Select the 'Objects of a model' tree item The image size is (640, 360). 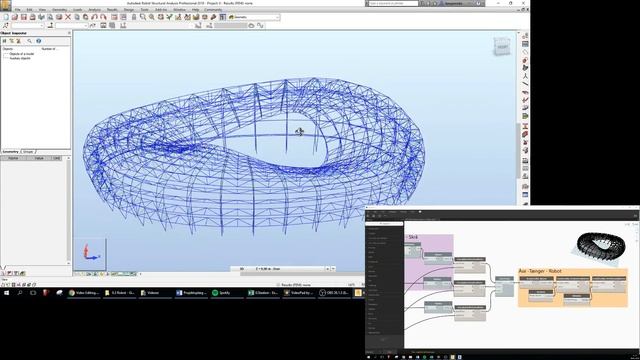[22, 54]
